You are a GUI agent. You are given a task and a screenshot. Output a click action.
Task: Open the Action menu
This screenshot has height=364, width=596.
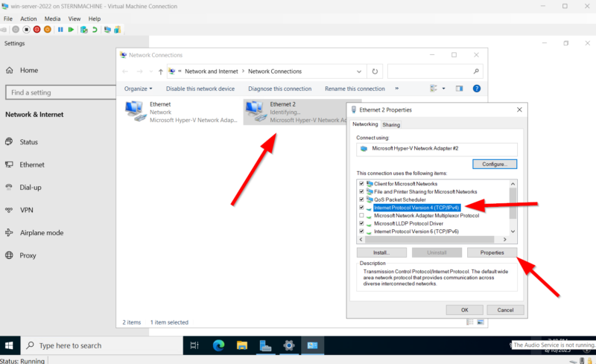[28, 19]
